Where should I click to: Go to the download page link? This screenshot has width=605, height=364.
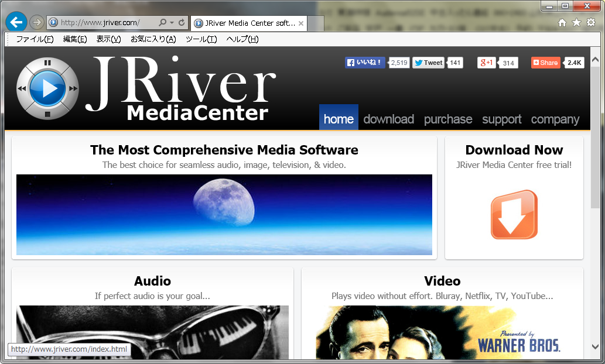(x=388, y=119)
